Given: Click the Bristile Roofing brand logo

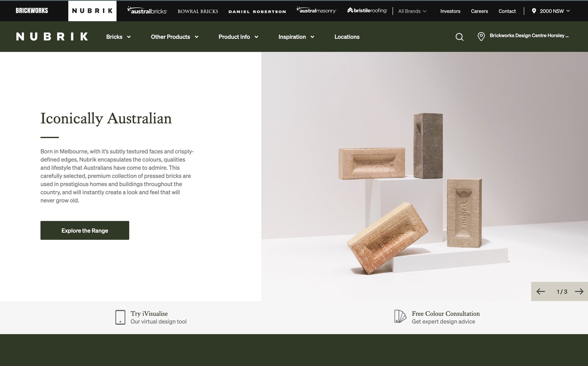Looking at the screenshot, I should pyautogui.click(x=367, y=10).
